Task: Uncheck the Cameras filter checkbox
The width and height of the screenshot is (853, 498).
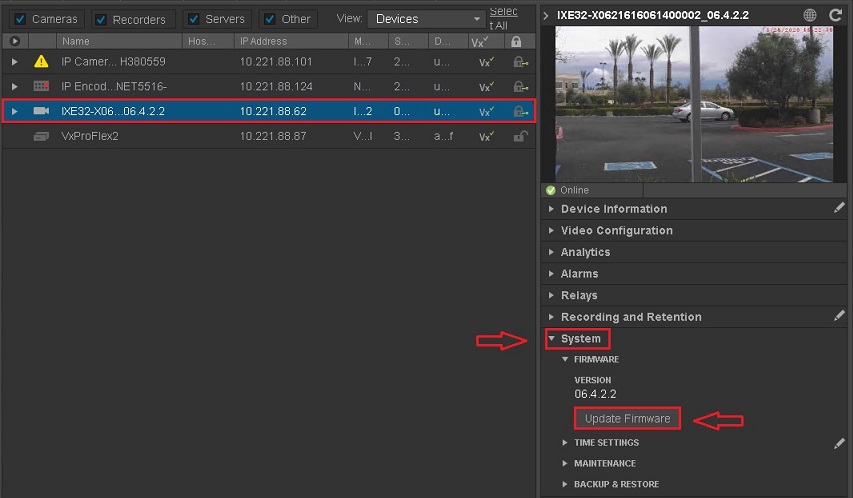Action: coord(20,19)
